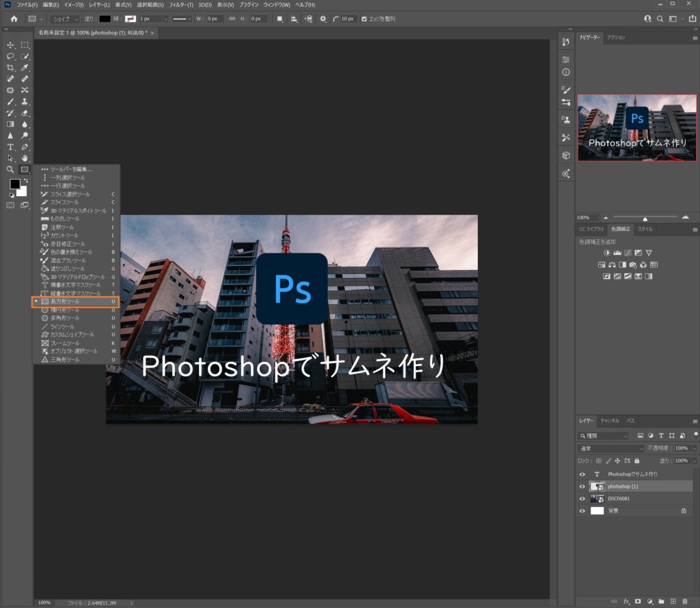The width and height of the screenshot is (700, 608).
Task: Add a Color Balance adjustment
Action: point(612,264)
